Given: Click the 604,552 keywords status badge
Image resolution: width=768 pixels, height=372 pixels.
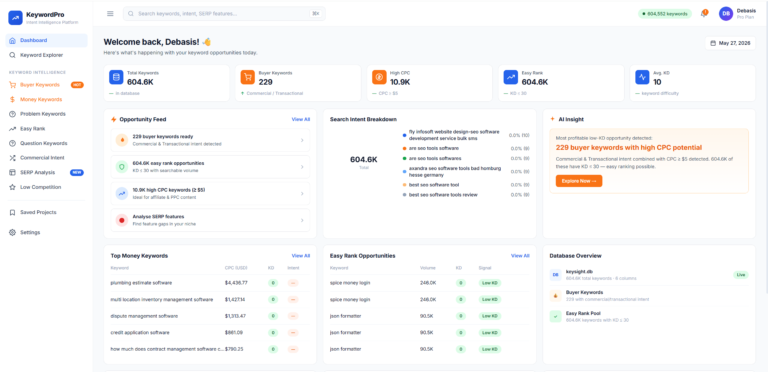Looking at the screenshot, I should [x=665, y=14].
